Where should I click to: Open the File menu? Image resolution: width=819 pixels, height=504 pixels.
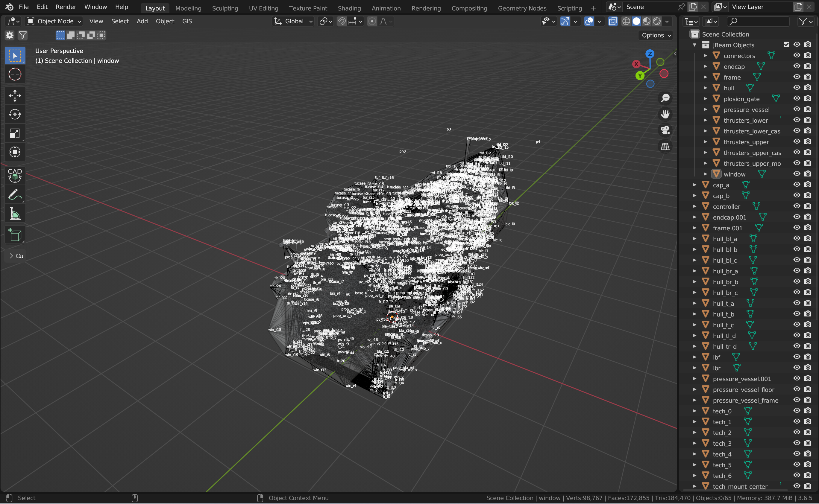[x=24, y=7]
